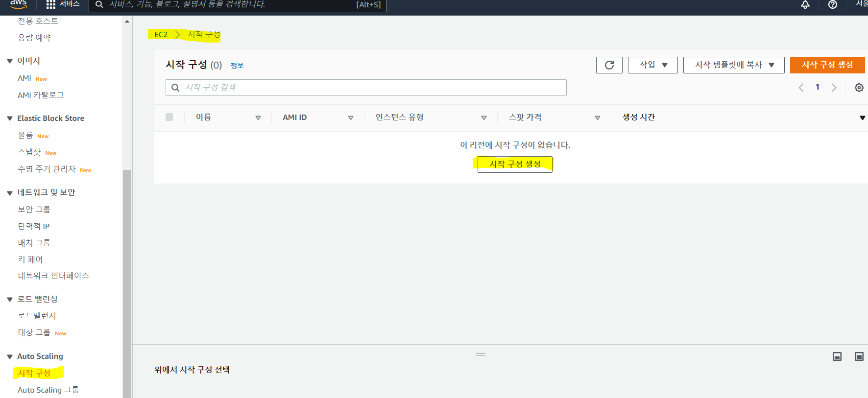Viewport: 868px width, 398px height.
Task: Collapse the 로드 밸런싱 section
Action: click(x=9, y=299)
